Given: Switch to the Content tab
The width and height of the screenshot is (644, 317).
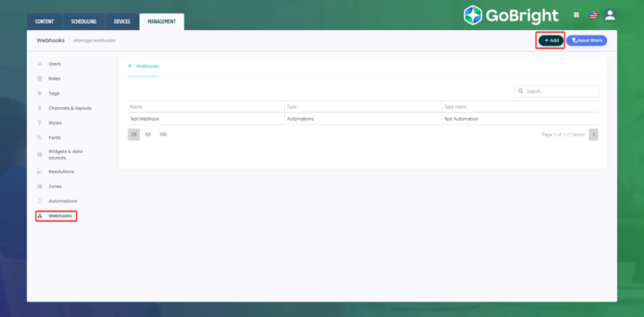Looking at the screenshot, I should 44,22.
